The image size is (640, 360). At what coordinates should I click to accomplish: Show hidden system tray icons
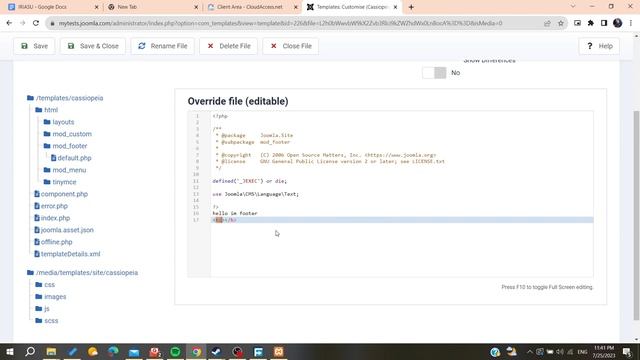(x=530, y=352)
